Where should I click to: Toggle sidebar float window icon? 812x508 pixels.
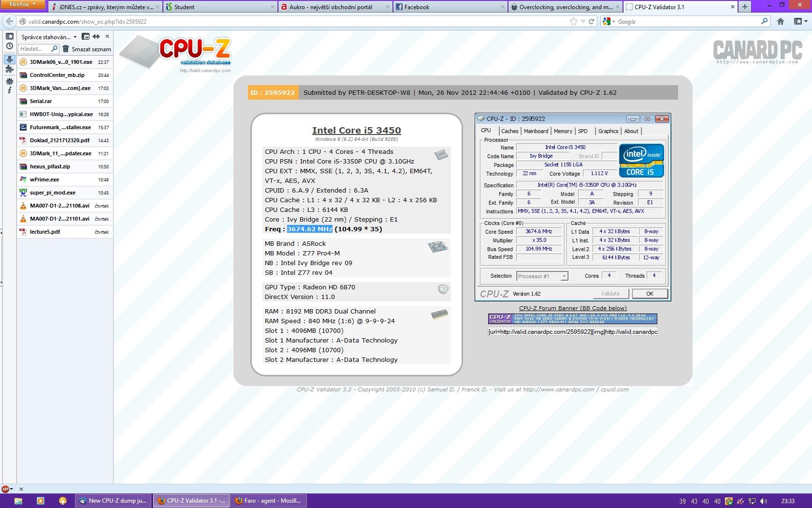pos(86,36)
